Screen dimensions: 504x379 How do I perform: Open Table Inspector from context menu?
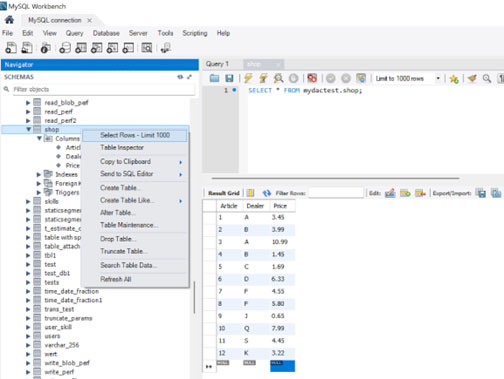pos(135,147)
